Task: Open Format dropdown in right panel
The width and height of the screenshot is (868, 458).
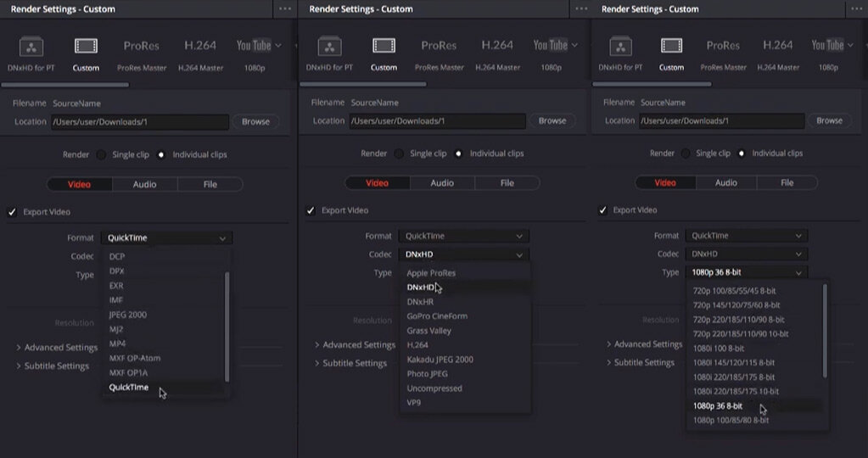Action: 746,236
